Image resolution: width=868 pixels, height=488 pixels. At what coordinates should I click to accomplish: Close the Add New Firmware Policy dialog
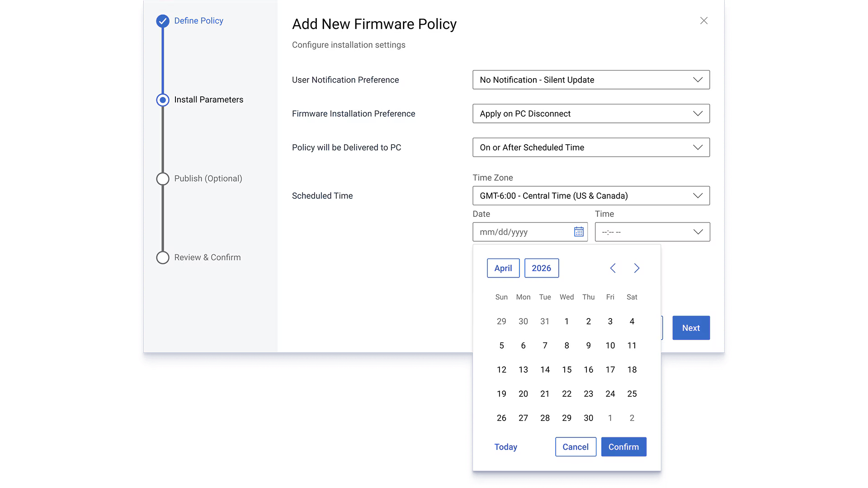(704, 21)
